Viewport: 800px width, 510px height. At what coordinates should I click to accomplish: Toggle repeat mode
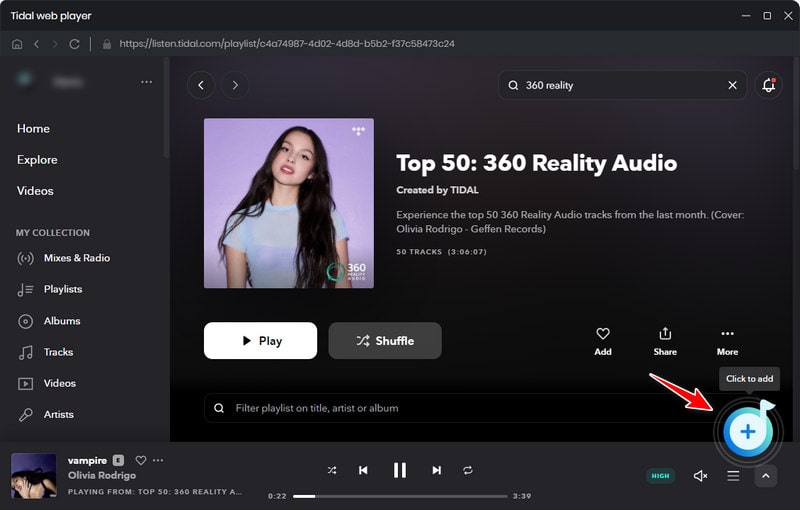pyautogui.click(x=468, y=470)
